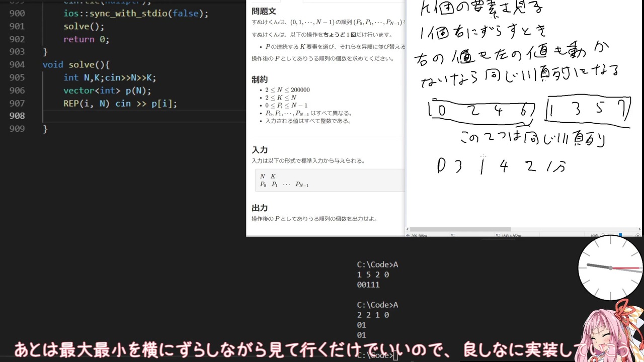Image resolution: width=644 pixels, height=362 pixels.
Task: Click the cursor position icon in Paint status bar
Action: pyautogui.click(x=408, y=235)
